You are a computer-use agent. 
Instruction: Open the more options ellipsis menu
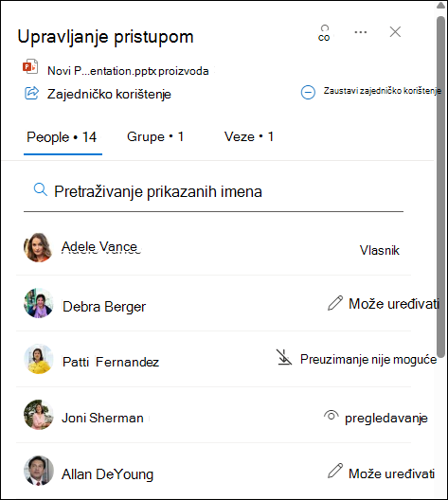pyautogui.click(x=361, y=32)
